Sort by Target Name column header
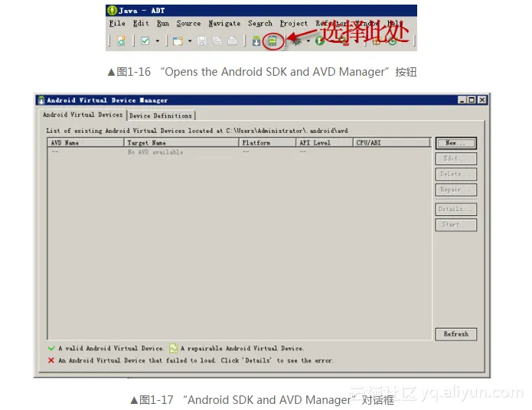Viewport: 532px width, 410px height. 181,143
